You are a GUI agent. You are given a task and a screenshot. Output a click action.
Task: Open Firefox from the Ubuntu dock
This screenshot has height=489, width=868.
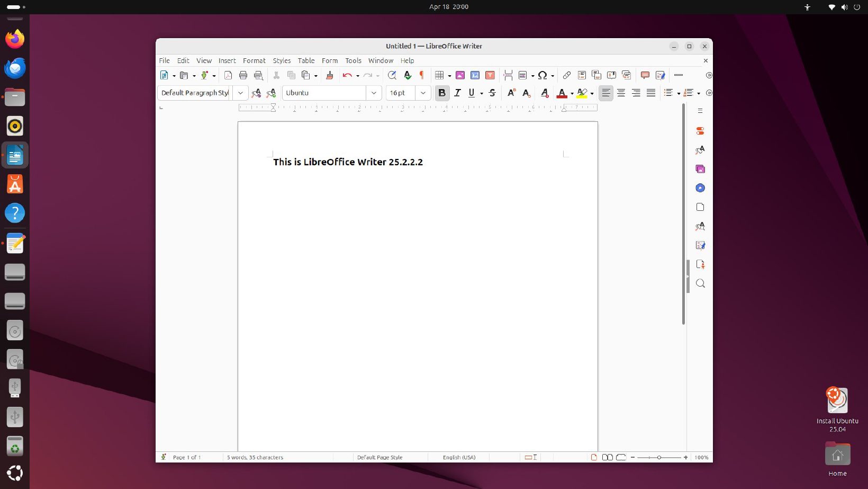tap(15, 39)
